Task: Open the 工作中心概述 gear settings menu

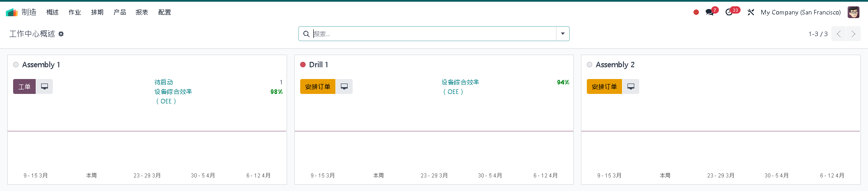Action: pos(61,34)
